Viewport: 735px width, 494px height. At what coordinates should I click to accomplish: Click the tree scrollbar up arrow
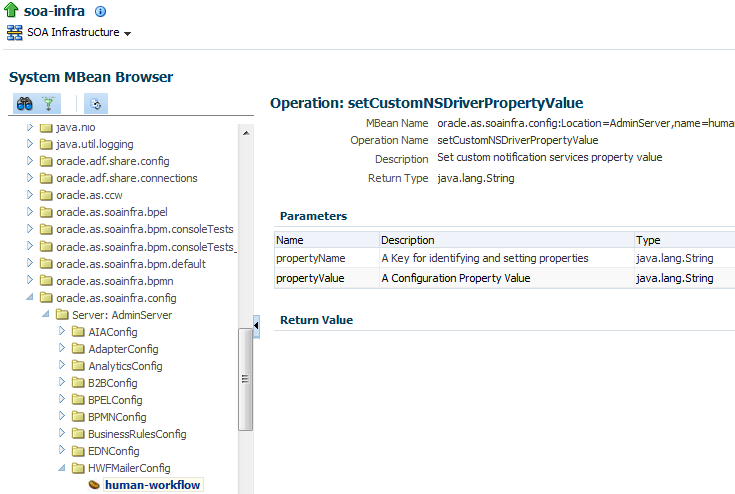point(246,133)
